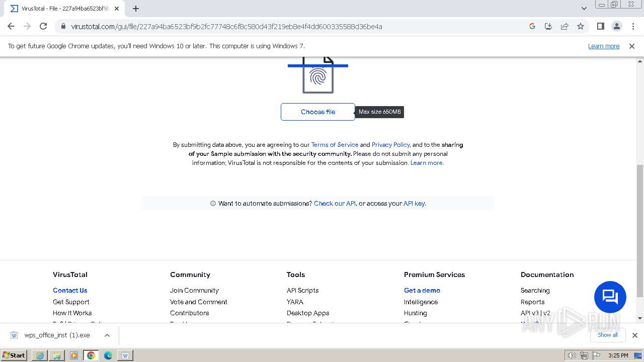Open the Chrome three-dot menu
Viewport: 644px width, 362px height.
[632, 26]
